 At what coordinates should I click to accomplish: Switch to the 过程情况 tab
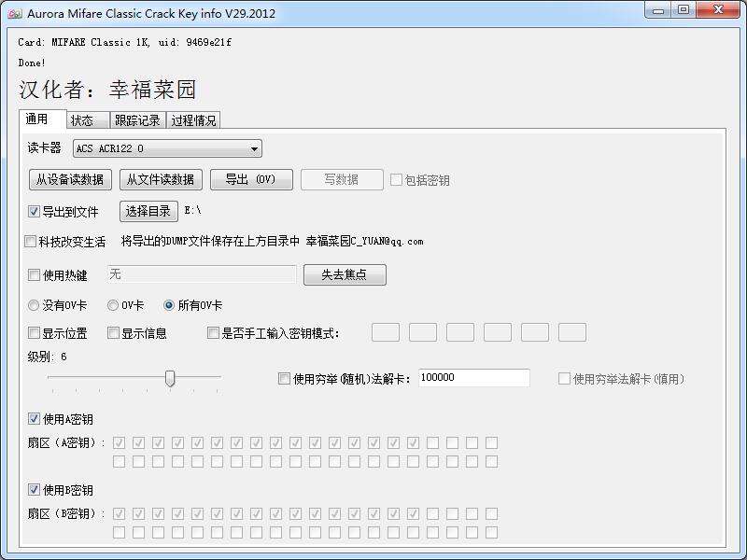click(193, 120)
